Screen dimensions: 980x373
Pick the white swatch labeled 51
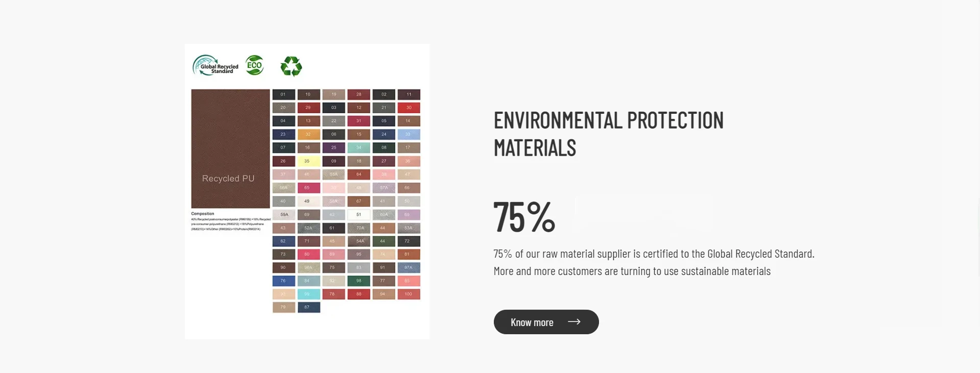pyautogui.click(x=358, y=214)
